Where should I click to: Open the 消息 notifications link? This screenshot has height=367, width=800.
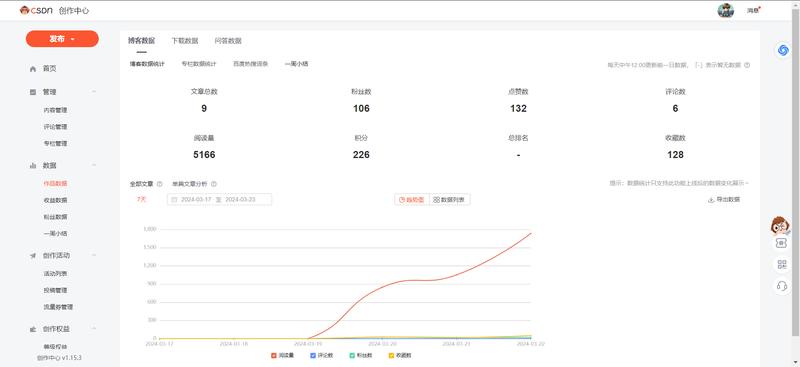[754, 11]
